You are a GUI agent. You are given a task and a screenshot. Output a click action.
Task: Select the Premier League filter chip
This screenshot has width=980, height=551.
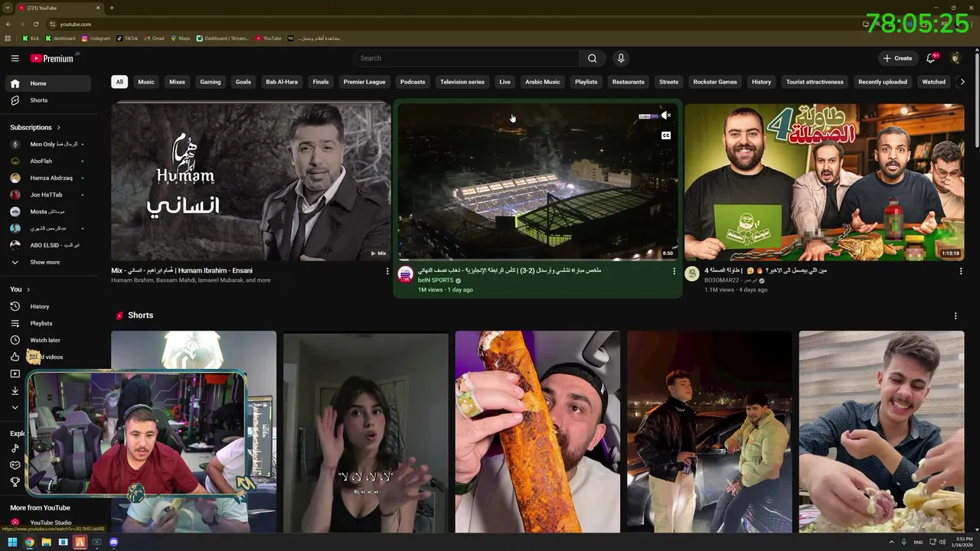(x=364, y=82)
